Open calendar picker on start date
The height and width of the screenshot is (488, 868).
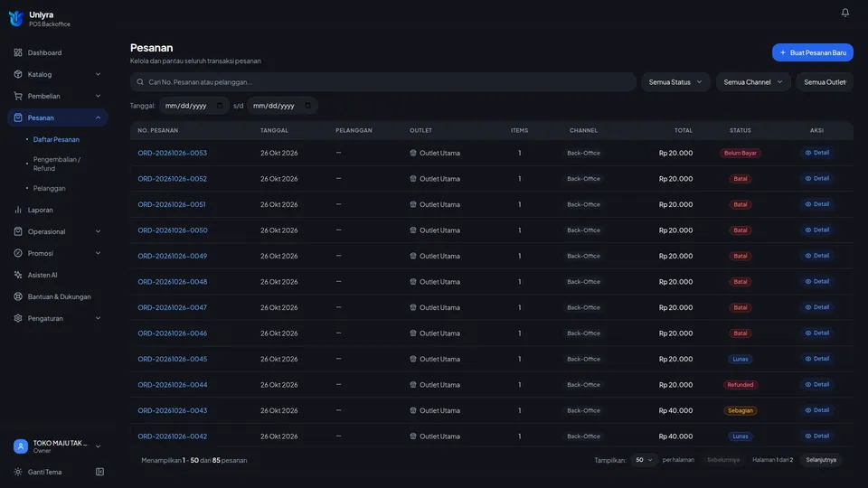(220, 106)
